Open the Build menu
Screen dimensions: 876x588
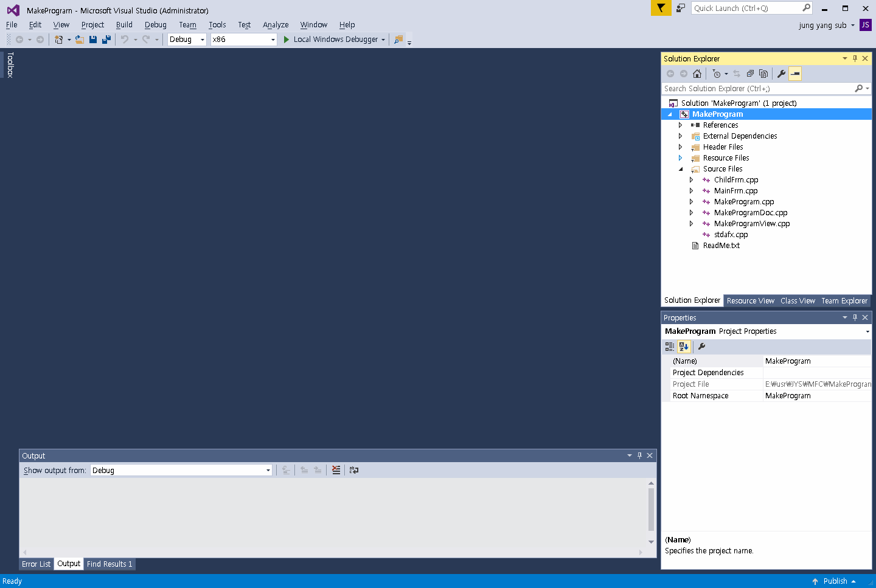pos(124,25)
